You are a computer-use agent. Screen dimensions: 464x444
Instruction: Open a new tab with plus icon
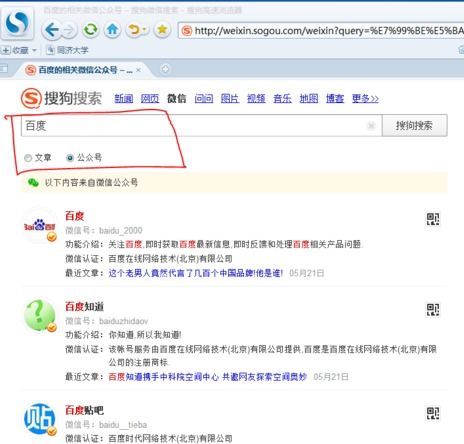[x=165, y=69]
